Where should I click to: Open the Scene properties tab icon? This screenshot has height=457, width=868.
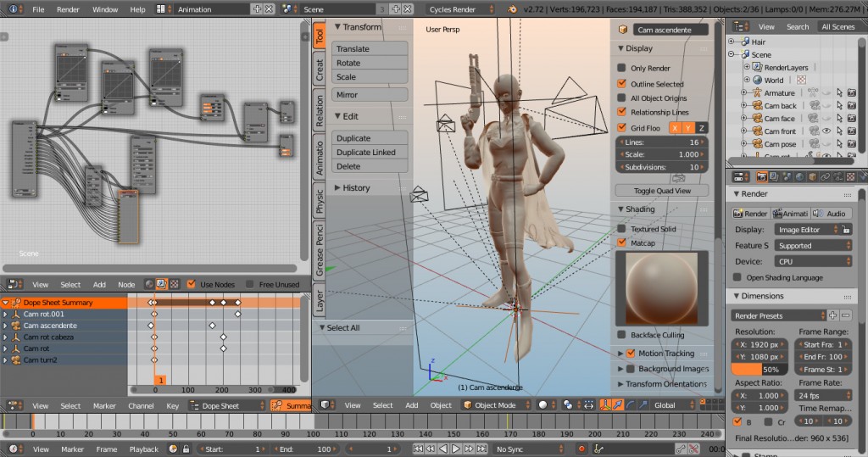787,176
